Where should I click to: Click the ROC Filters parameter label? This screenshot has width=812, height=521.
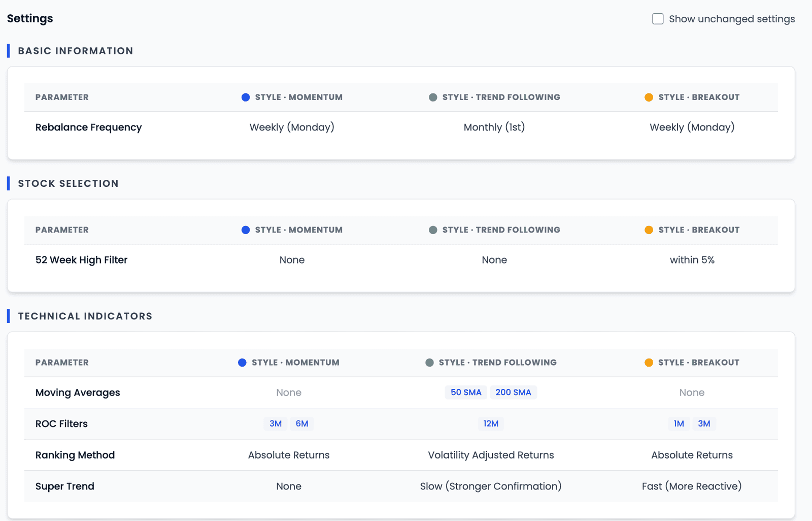(x=61, y=424)
